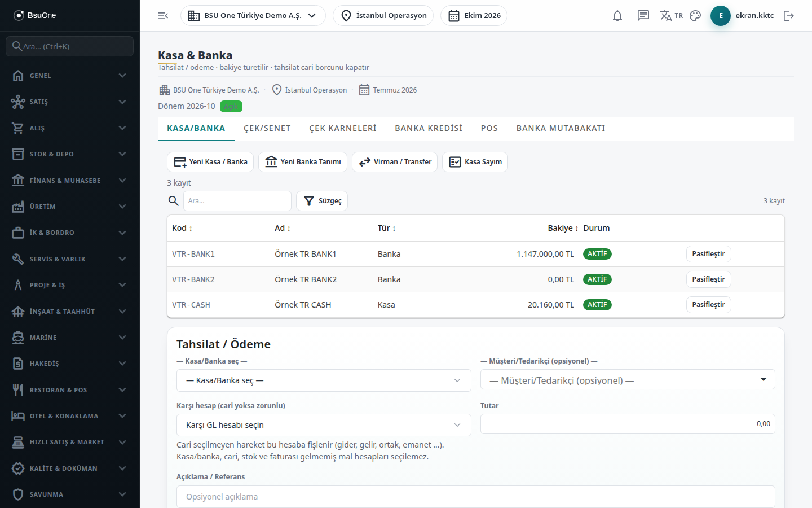Click the logout icon next to ekran.kktc
Viewport: 812px width, 508px height.
pyautogui.click(x=789, y=16)
